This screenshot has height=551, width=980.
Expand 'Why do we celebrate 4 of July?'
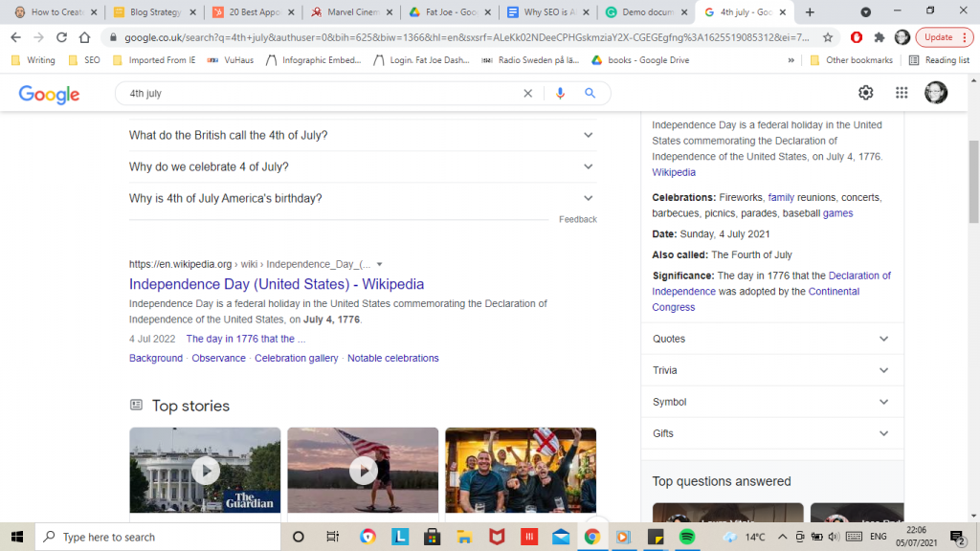pos(363,166)
